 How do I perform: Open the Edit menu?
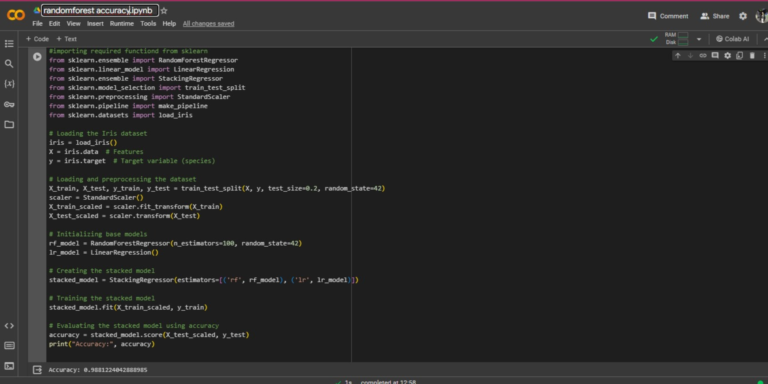click(54, 24)
